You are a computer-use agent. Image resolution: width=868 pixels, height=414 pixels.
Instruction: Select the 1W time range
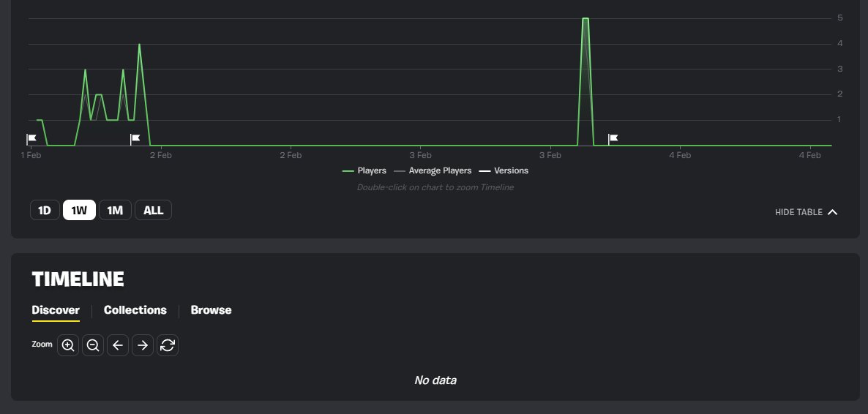pos(79,211)
